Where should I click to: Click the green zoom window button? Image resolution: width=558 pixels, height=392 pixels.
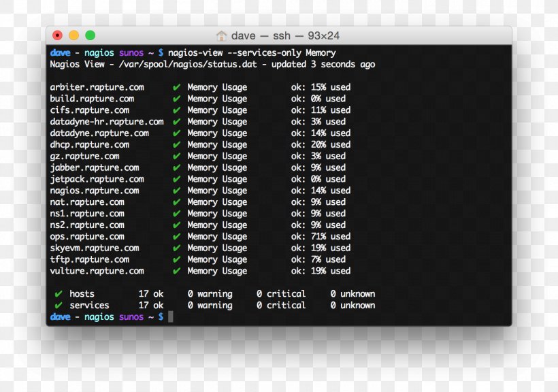pos(91,35)
